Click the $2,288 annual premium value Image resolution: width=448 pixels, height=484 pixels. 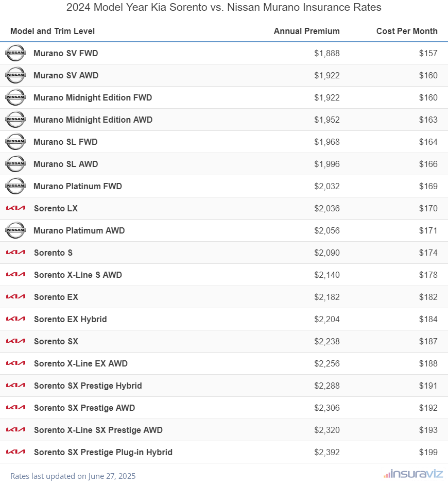pyautogui.click(x=327, y=386)
